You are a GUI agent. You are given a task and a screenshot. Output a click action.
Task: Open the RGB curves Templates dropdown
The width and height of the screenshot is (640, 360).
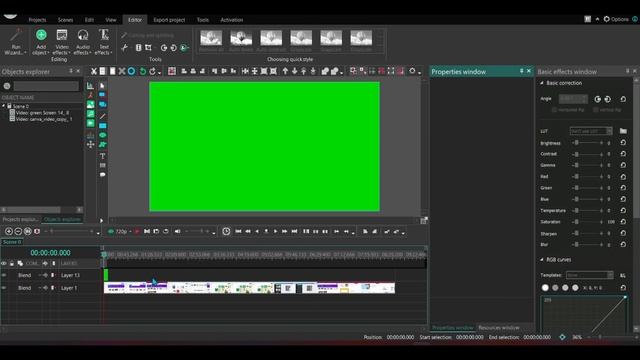[589, 275]
